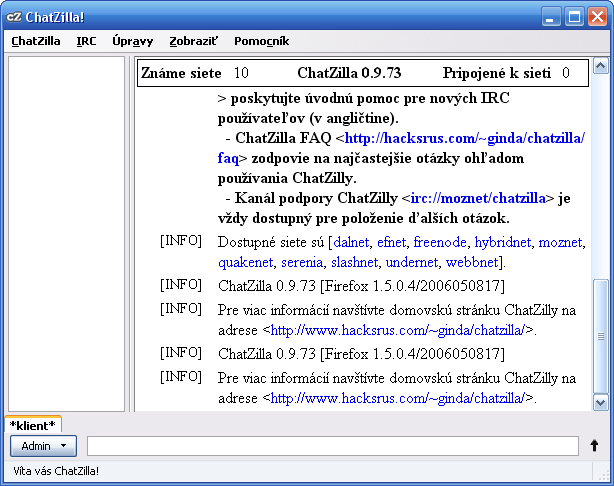Open the irc://moznet/chatzilla link

tap(478, 198)
